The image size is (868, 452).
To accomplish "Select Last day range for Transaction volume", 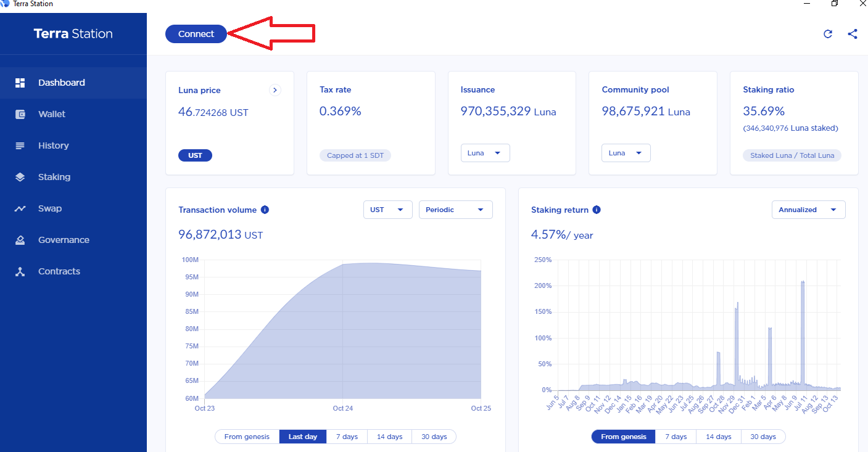I will (303, 437).
